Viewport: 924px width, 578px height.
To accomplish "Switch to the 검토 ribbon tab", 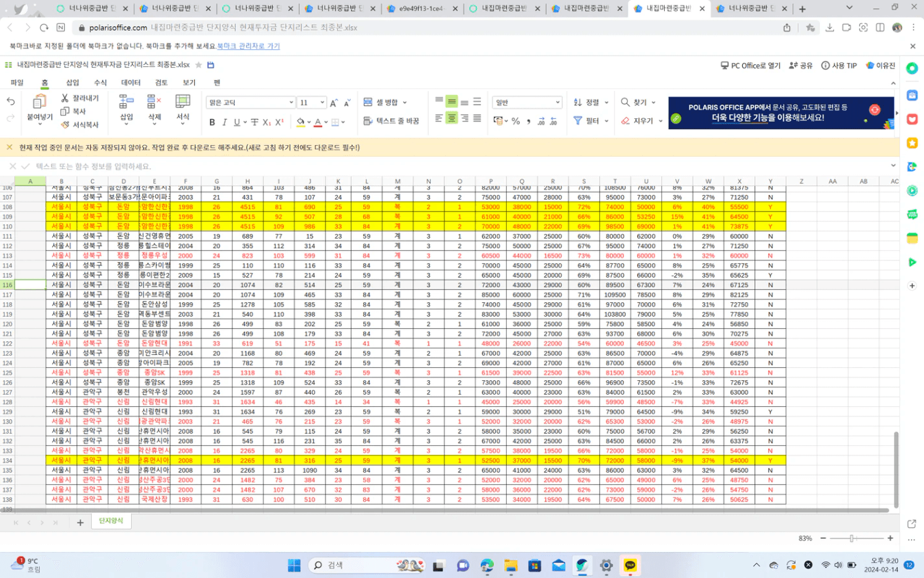I will [x=161, y=83].
